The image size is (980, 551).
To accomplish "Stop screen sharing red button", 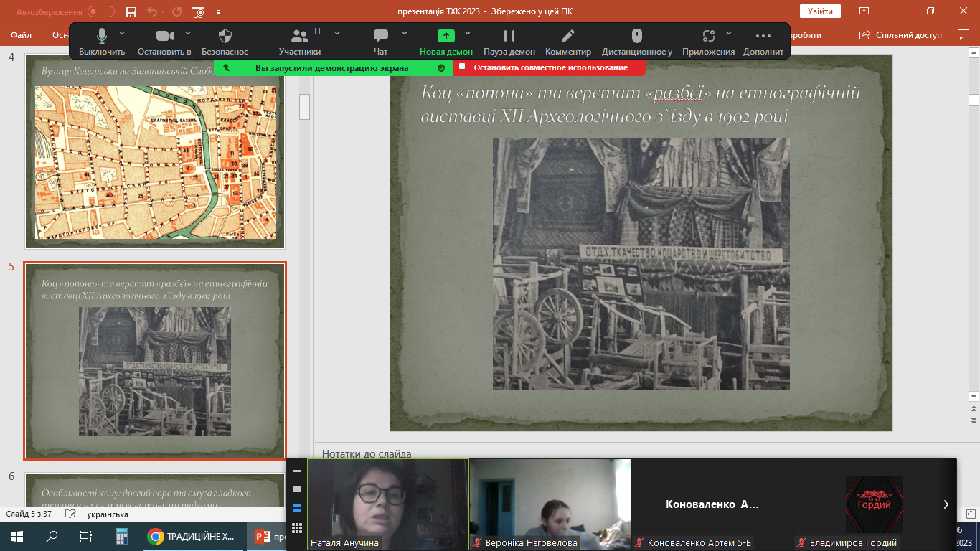I will coord(550,67).
